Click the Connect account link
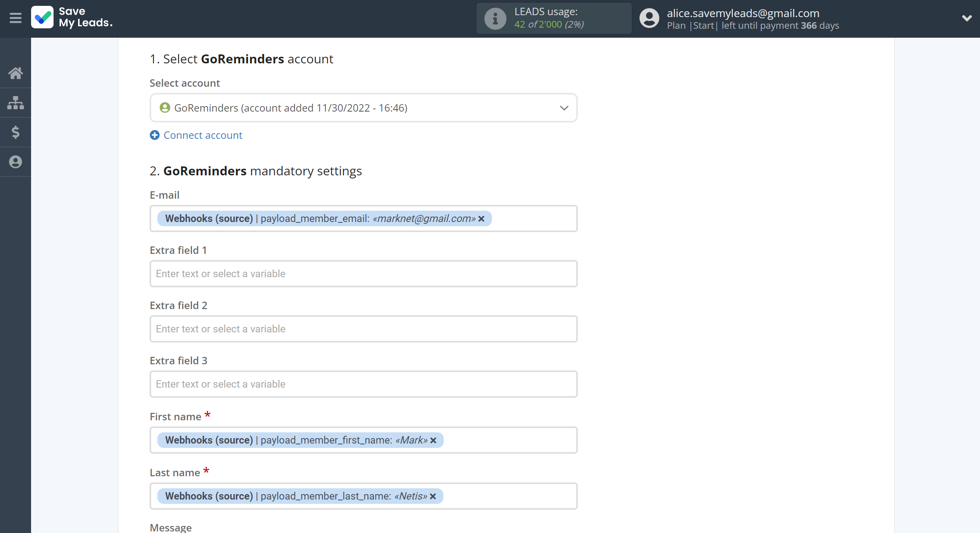 pos(203,135)
